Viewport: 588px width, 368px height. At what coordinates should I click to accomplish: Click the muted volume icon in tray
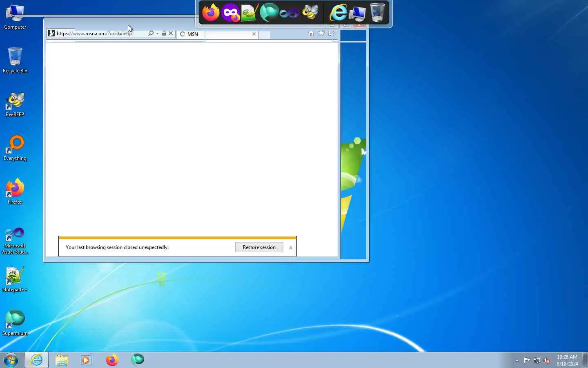click(x=547, y=360)
